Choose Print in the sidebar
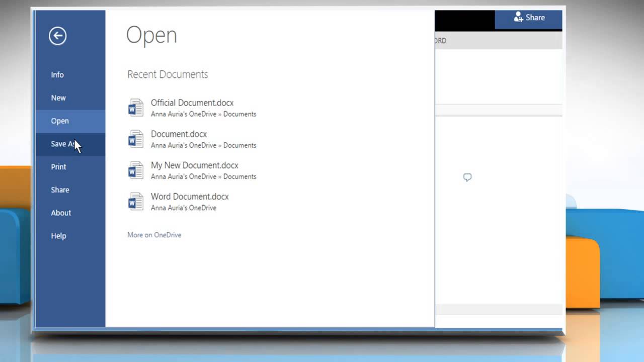Viewport: 644px width, 362px height. click(x=70, y=166)
